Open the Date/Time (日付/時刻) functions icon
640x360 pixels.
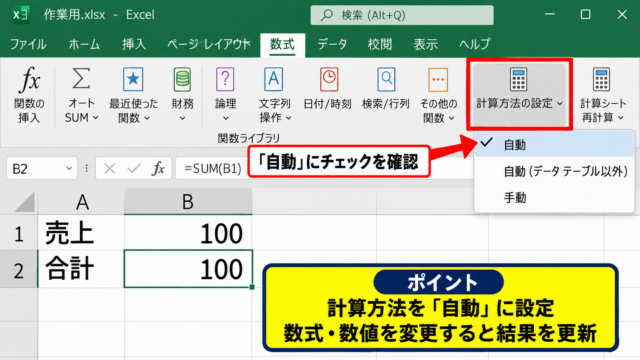click(x=329, y=79)
